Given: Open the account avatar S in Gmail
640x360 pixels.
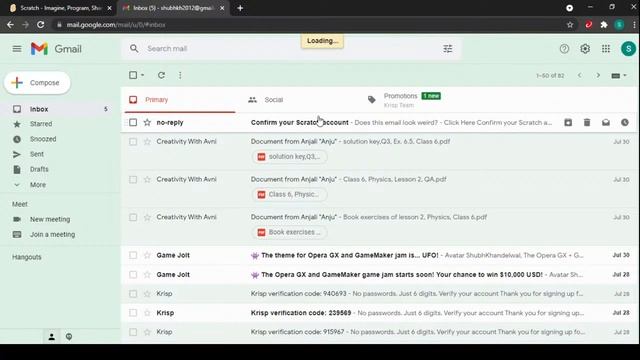Looking at the screenshot, I should tap(628, 49).
